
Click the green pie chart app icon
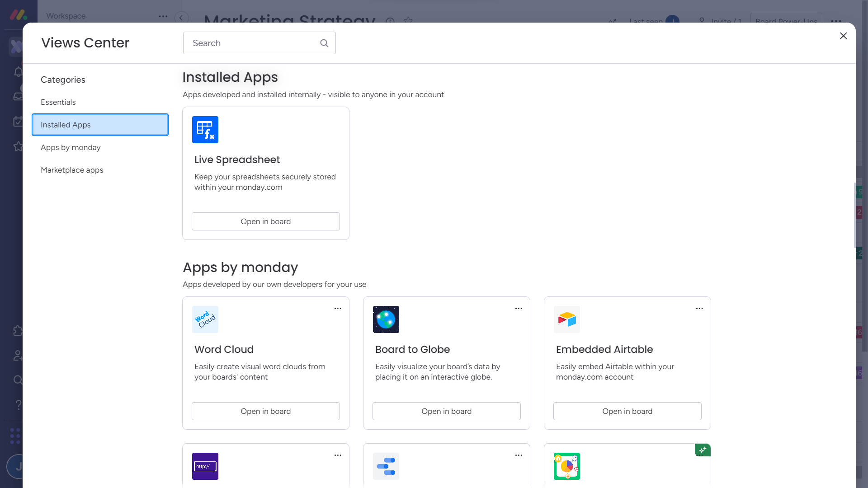566,466
